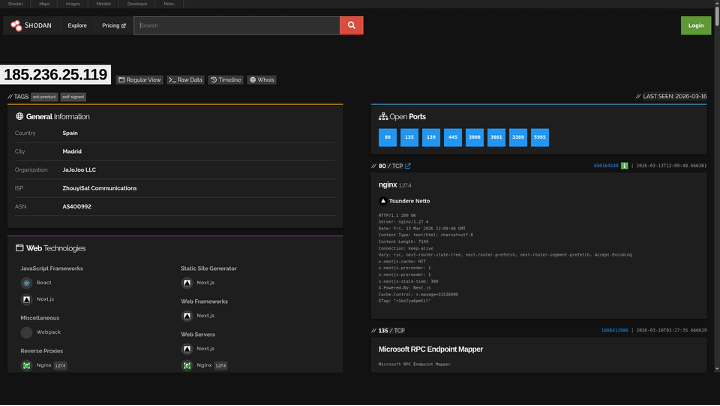Switch to Raw Data view

186,79
